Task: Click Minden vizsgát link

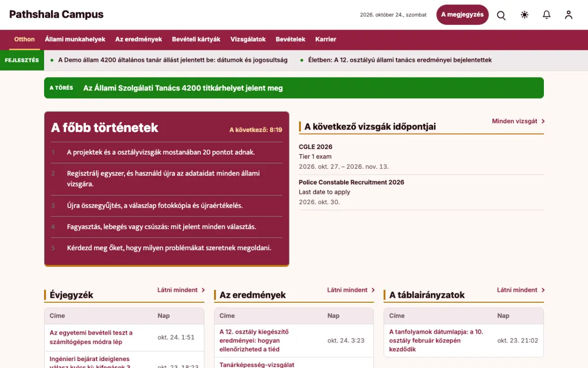Action: (x=514, y=121)
